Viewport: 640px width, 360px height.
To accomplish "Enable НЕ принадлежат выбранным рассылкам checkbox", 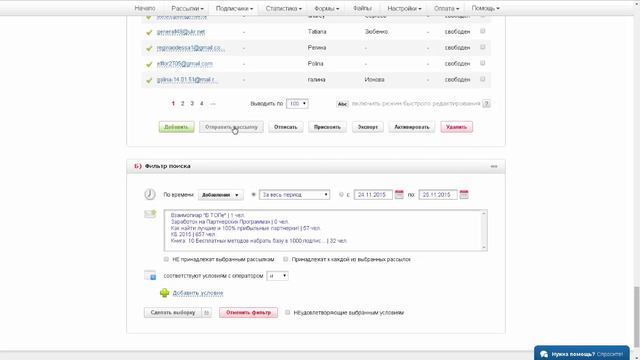I will click(x=166, y=259).
